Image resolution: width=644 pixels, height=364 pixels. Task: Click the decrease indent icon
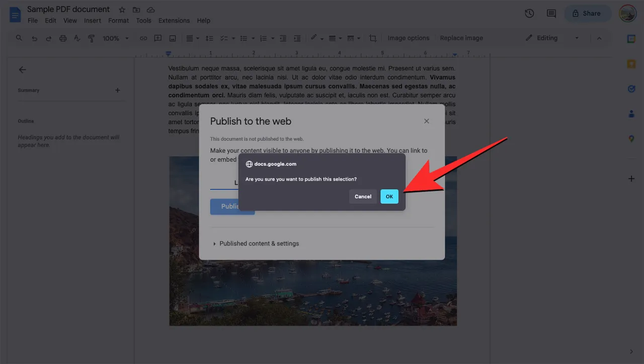click(x=283, y=38)
